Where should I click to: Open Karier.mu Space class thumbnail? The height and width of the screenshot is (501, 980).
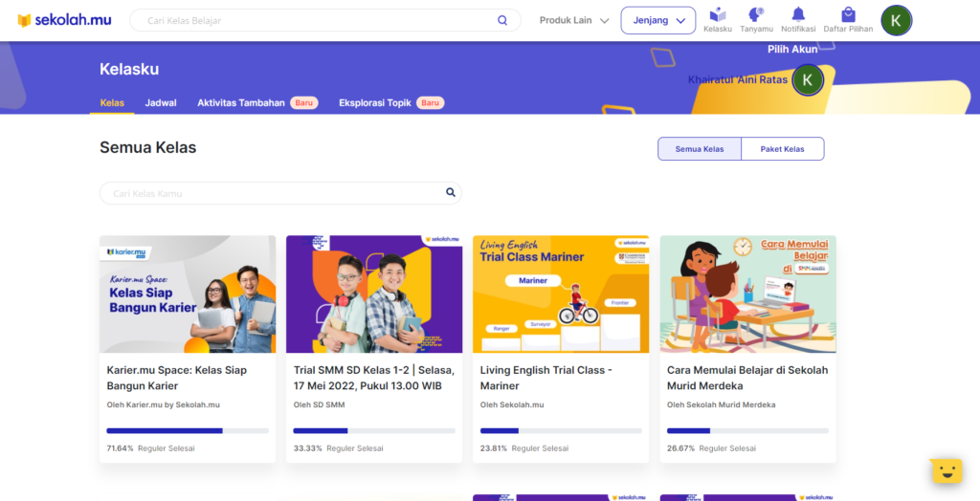[x=188, y=294]
